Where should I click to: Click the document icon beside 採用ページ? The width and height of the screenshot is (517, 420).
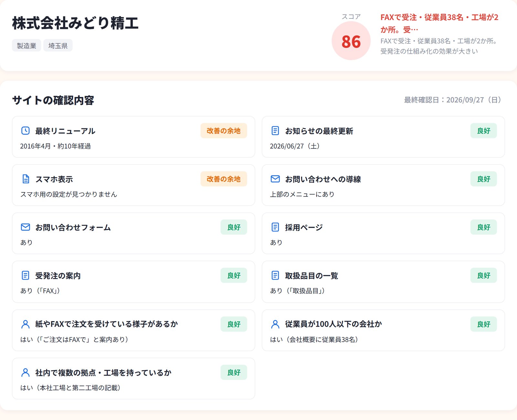pyautogui.click(x=275, y=227)
